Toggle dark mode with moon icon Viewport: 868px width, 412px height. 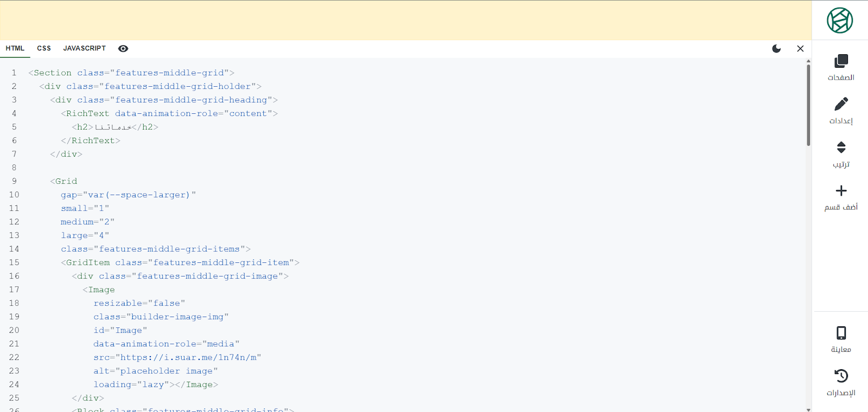pos(776,49)
